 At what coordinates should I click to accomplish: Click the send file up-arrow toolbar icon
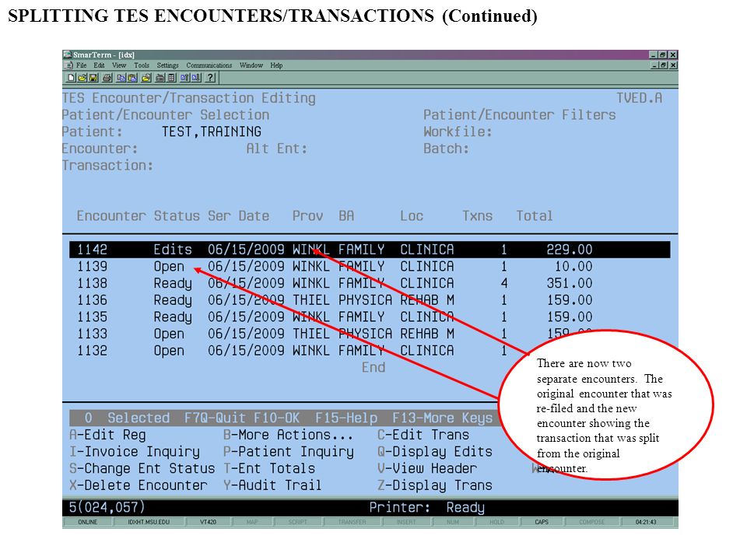pos(184,77)
